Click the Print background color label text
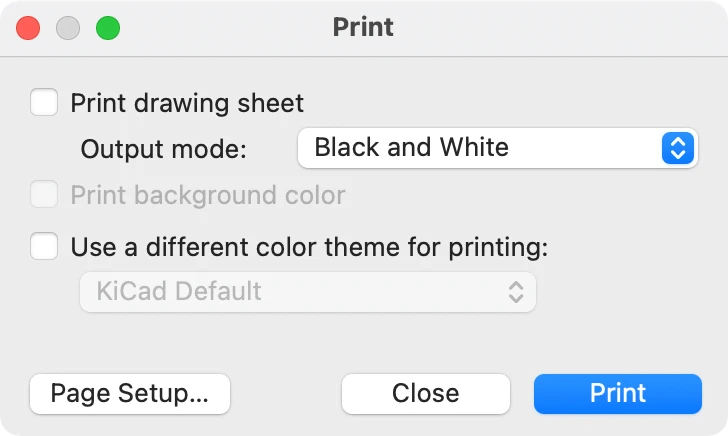Viewport: 728px width, 436px height. 208,195
